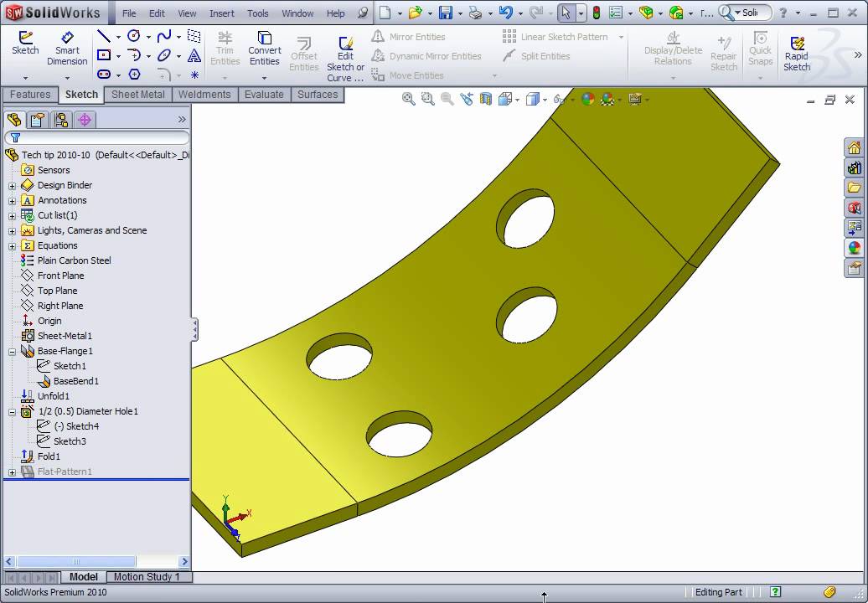The width and height of the screenshot is (868, 603).
Task: Expand the Equations node
Action: point(13,246)
